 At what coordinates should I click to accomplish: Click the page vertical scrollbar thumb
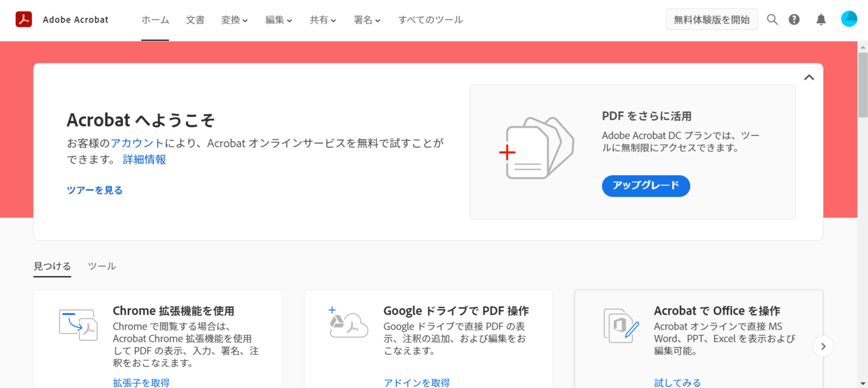click(x=863, y=85)
